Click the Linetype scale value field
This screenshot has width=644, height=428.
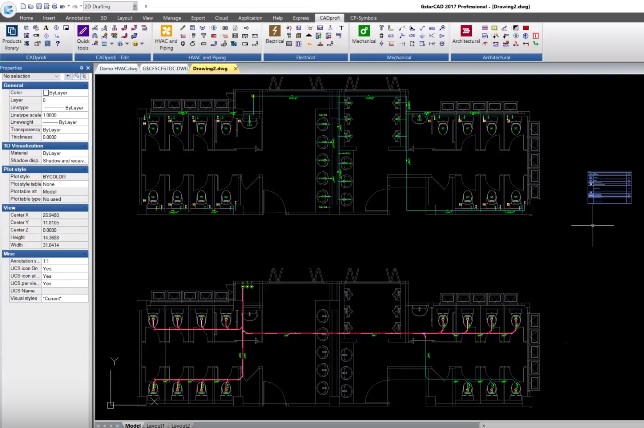(x=65, y=115)
